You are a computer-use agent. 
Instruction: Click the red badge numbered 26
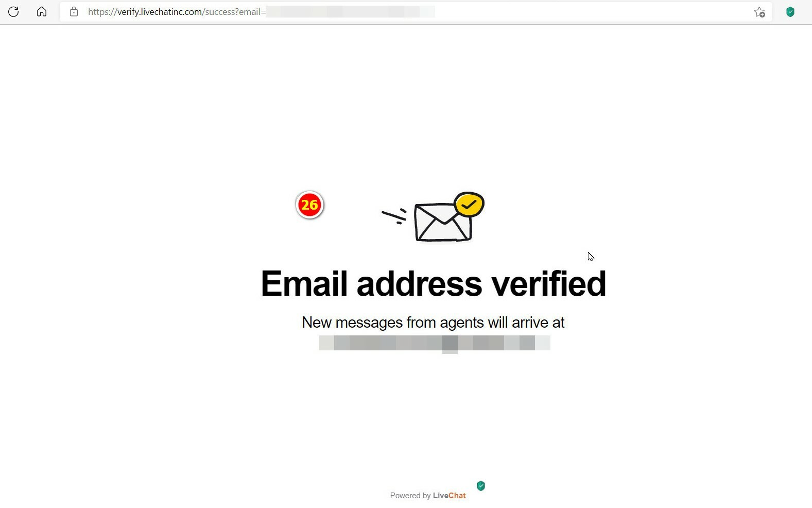tap(309, 205)
